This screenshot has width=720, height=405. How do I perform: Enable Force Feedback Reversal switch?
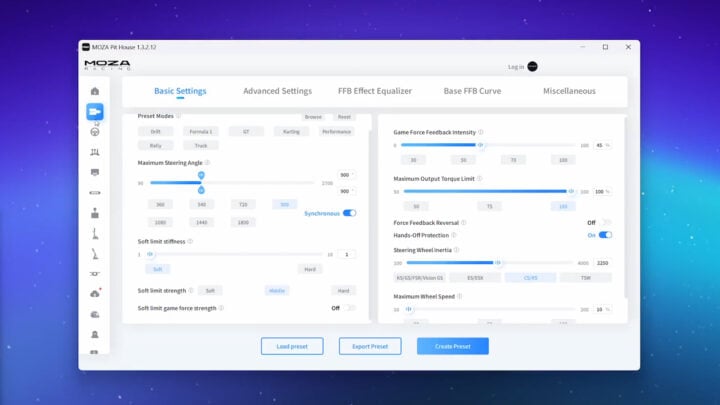[605, 222]
